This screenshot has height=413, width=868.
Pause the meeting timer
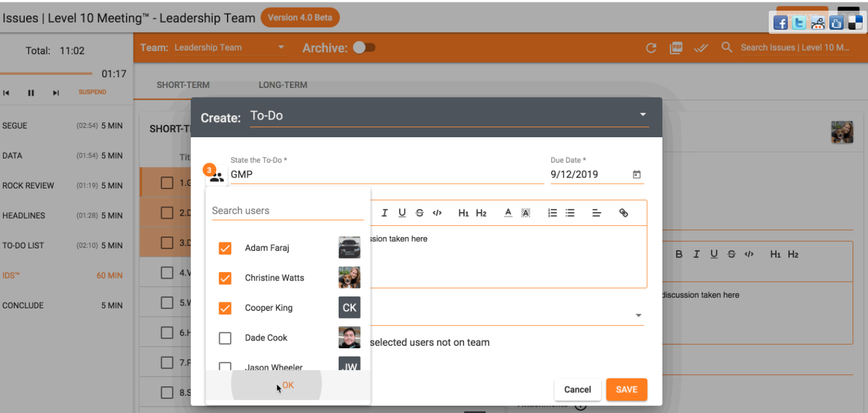tap(31, 93)
